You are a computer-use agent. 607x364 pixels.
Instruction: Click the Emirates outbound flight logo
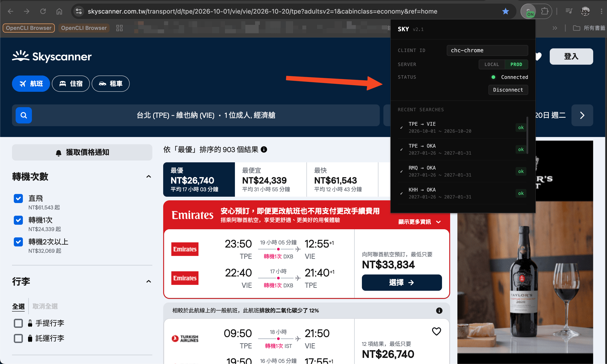(185, 249)
